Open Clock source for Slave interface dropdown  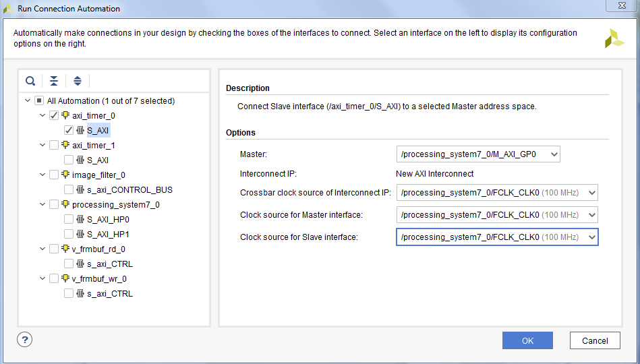click(x=496, y=237)
